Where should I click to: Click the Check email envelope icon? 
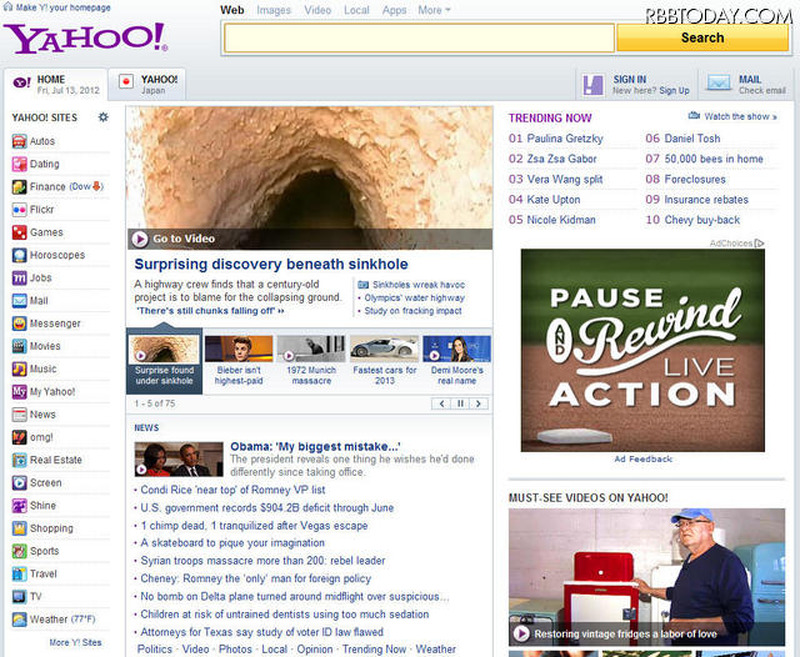tap(718, 83)
